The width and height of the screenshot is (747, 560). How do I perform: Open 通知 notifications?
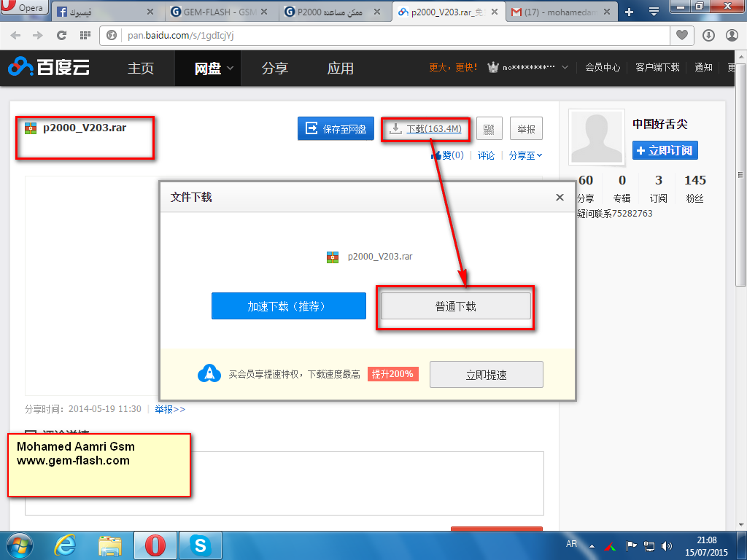tap(703, 68)
